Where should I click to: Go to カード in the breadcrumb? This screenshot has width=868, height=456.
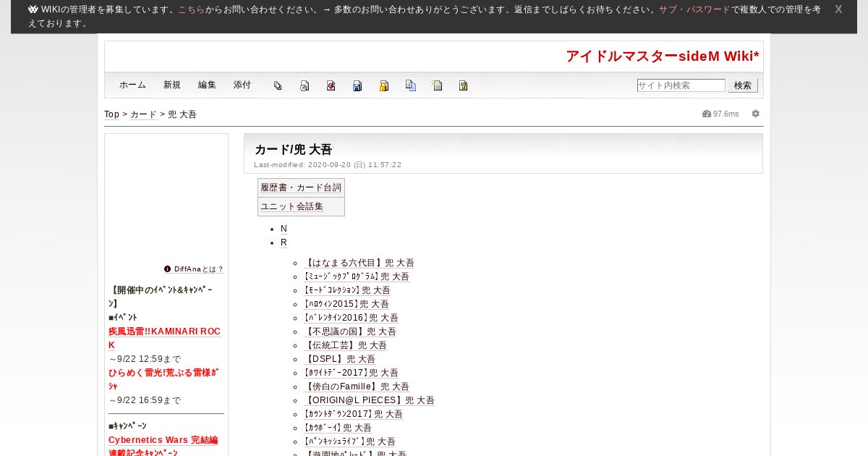143,114
